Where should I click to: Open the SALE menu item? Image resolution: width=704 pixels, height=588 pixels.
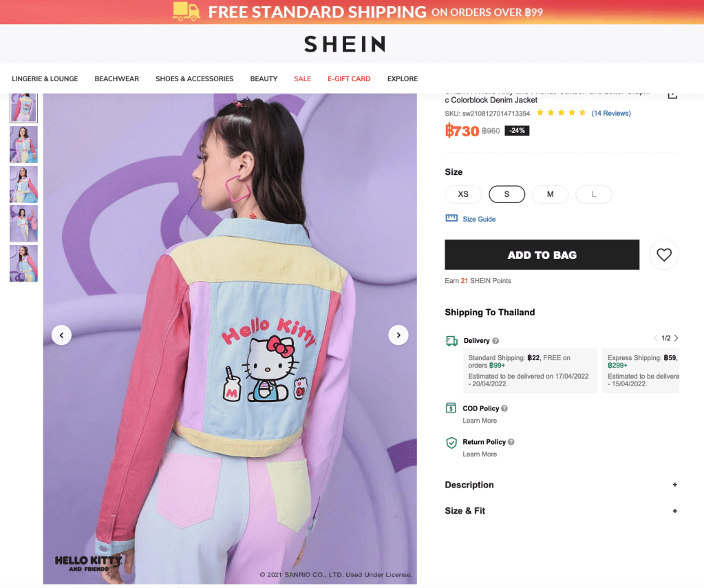pyautogui.click(x=302, y=78)
